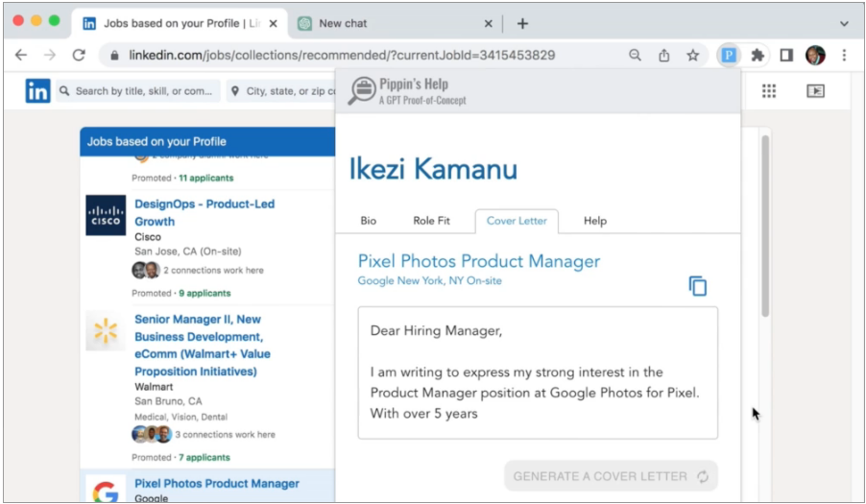This screenshot has height=504, width=866.
Task: Reload the LinkedIn page
Action: [79, 55]
